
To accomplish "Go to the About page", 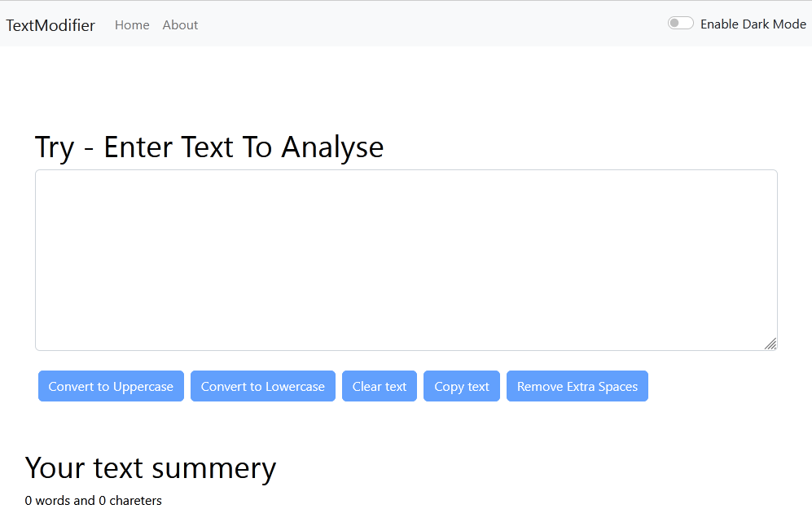I will point(180,25).
